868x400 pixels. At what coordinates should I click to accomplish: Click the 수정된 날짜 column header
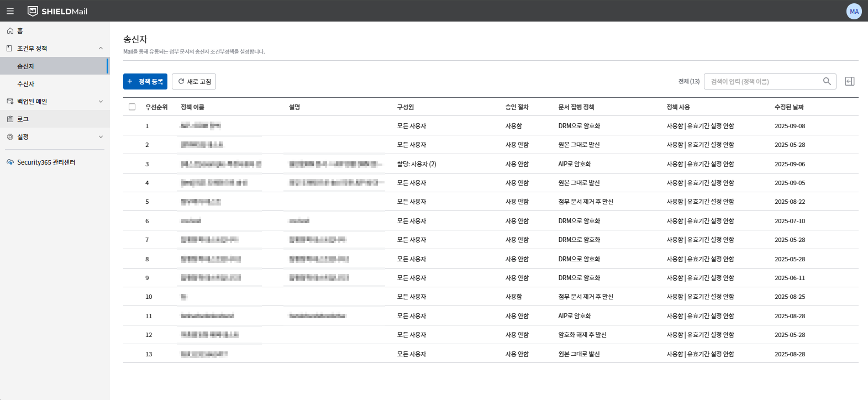click(790, 107)
